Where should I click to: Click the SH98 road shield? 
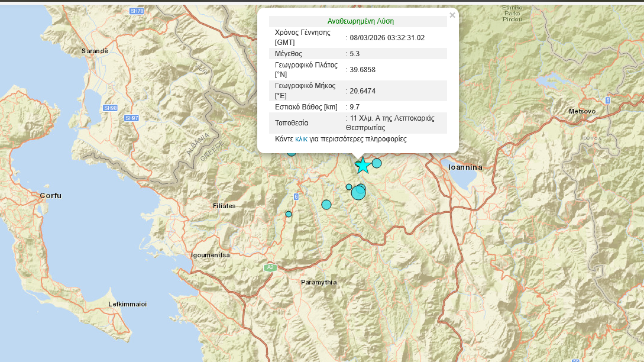(x=110, y=108)
